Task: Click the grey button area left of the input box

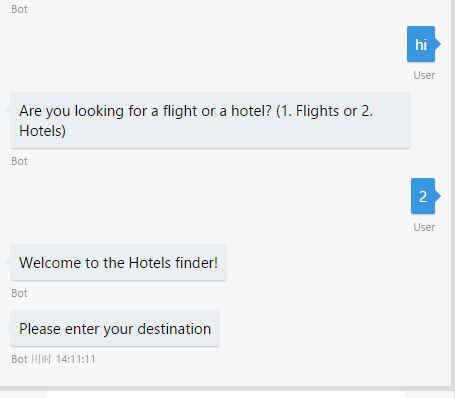Action: point(23,395)
